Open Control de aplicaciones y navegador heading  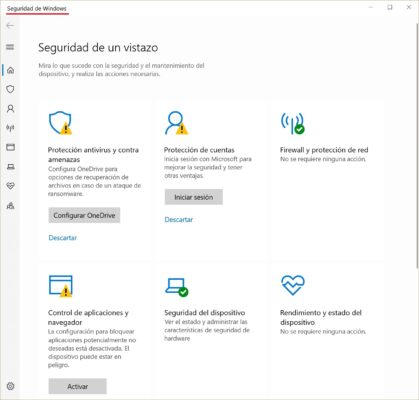coord(88,317)
